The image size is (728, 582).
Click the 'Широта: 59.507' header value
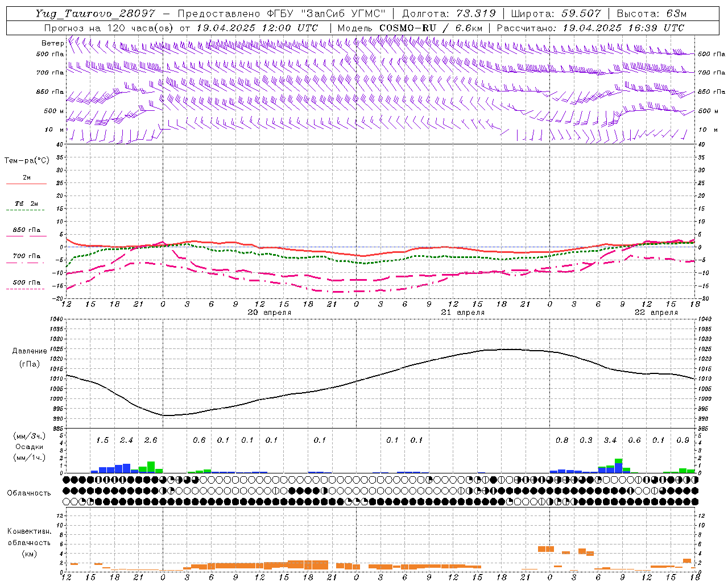click(556, 14)
